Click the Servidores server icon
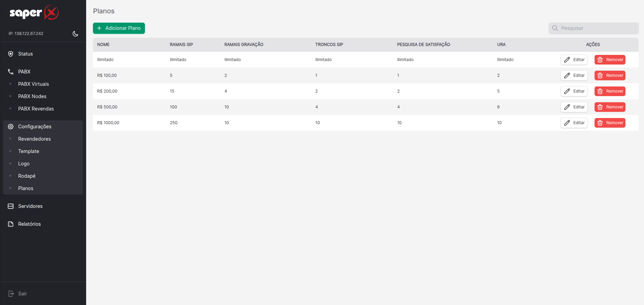Image resolution: width=644 pixels, height=305 pixels. pos(11,206)
